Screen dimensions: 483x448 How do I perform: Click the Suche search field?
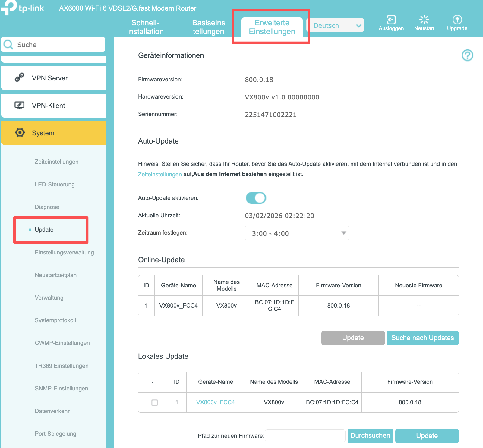(x=53, y=45)
